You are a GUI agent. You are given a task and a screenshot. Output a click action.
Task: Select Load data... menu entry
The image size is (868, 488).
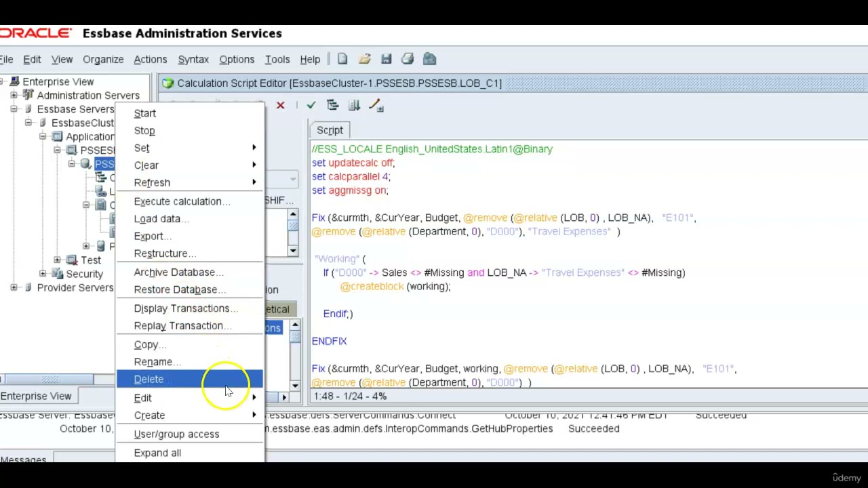pos(189,219)
